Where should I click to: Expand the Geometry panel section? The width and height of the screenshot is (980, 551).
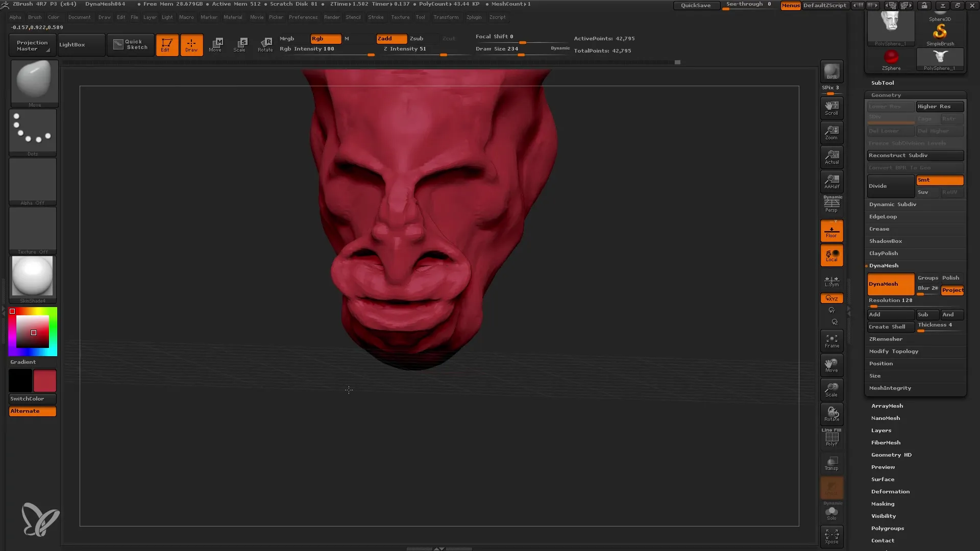886,95
